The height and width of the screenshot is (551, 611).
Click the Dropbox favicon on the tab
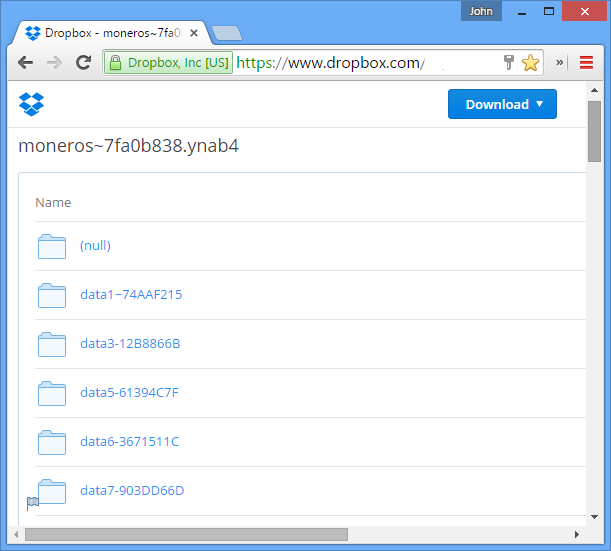pos(33,33)
